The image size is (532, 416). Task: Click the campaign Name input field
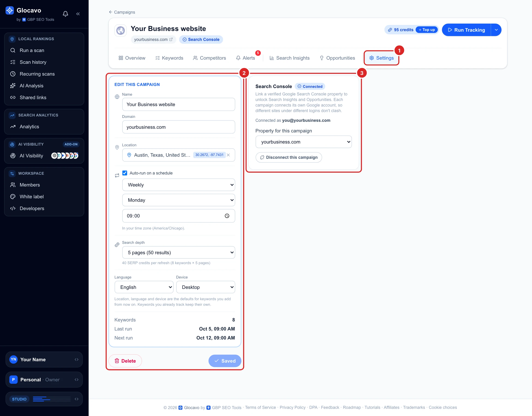coord(178,104)
